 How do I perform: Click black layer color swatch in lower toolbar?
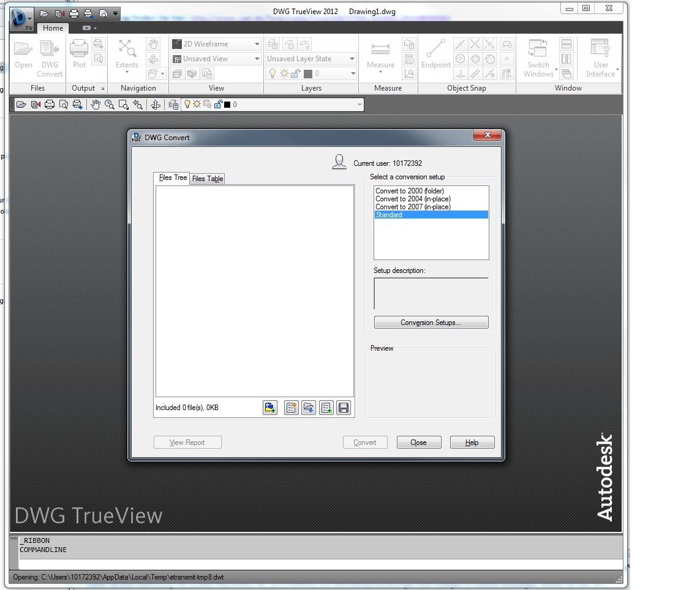coord(227,105)
